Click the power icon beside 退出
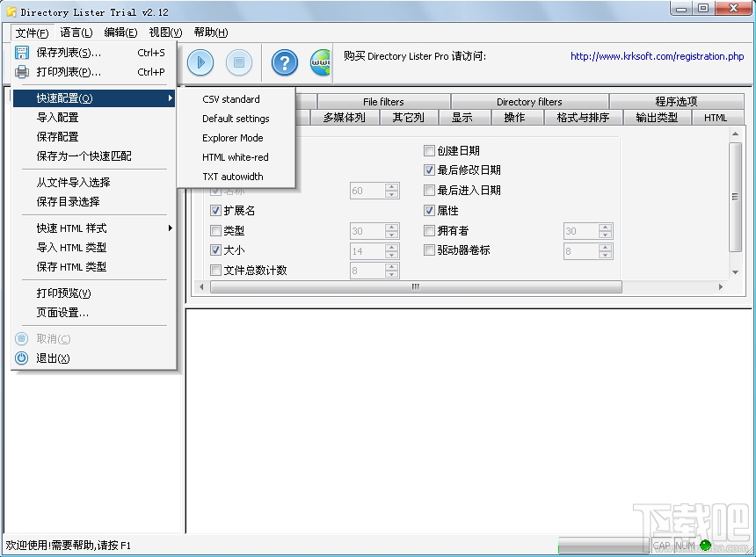The width and height of the screenshot is (756, 557). 20,358
